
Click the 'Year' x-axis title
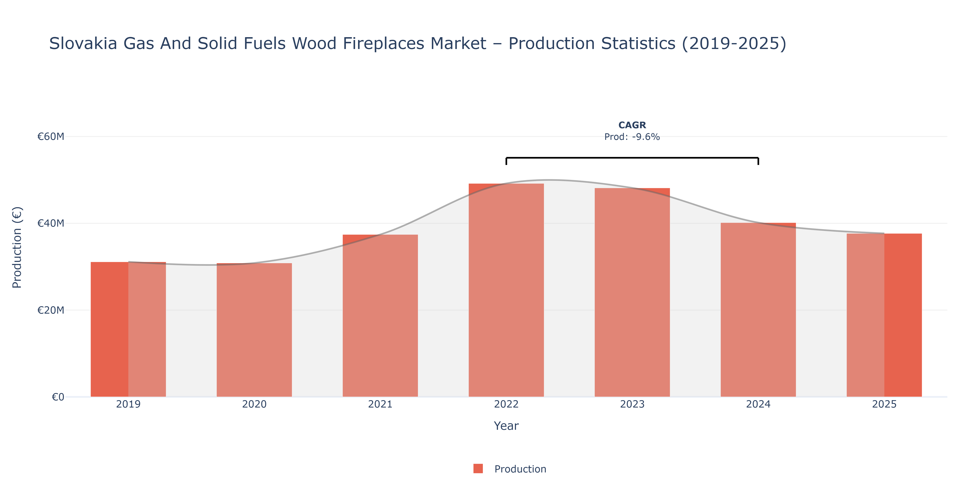click(506, 426)
